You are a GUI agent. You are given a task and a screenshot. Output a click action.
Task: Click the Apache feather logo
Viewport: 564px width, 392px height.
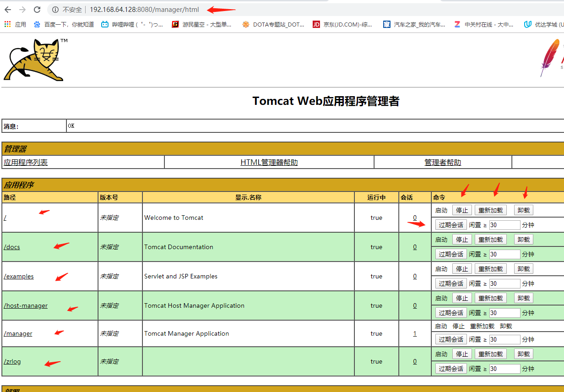point(551,57)
